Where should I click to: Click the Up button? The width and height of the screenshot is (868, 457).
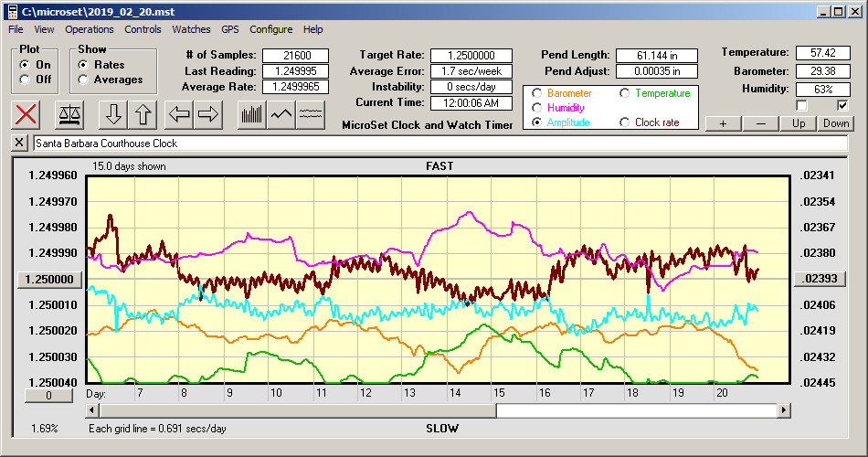pyautogui.click(x=799, y=123)
